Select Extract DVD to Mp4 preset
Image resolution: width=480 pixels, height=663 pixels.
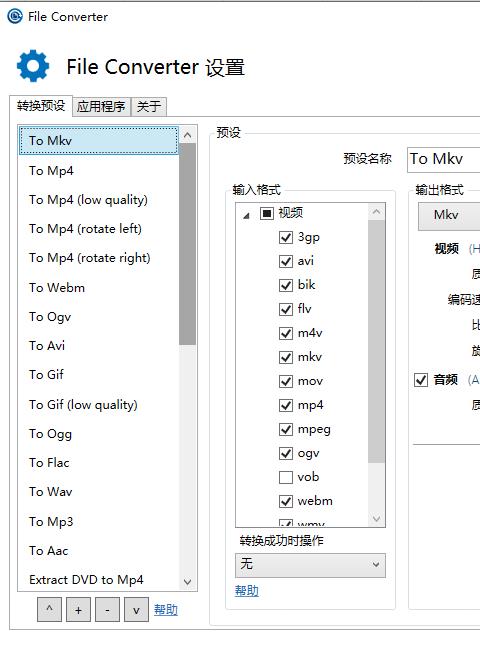pos(99,580)
